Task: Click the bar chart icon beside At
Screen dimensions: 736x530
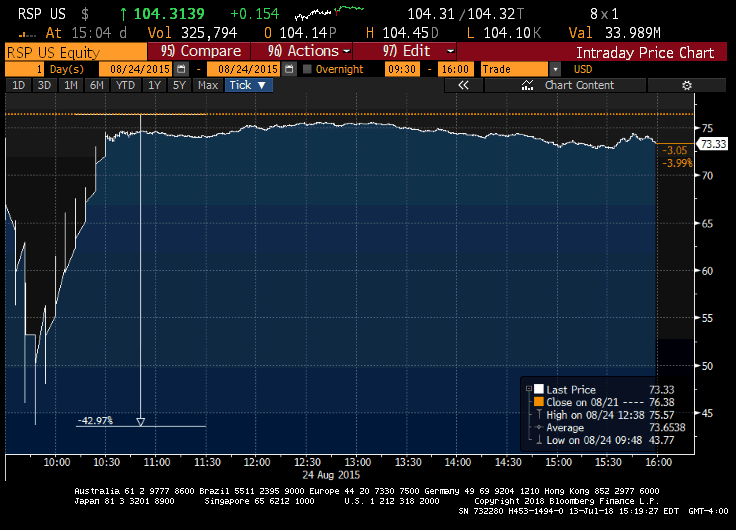Action: 27,34
